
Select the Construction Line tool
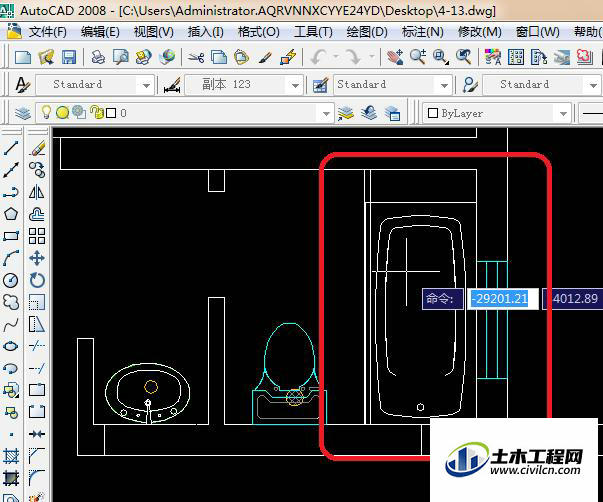point(11,170)
